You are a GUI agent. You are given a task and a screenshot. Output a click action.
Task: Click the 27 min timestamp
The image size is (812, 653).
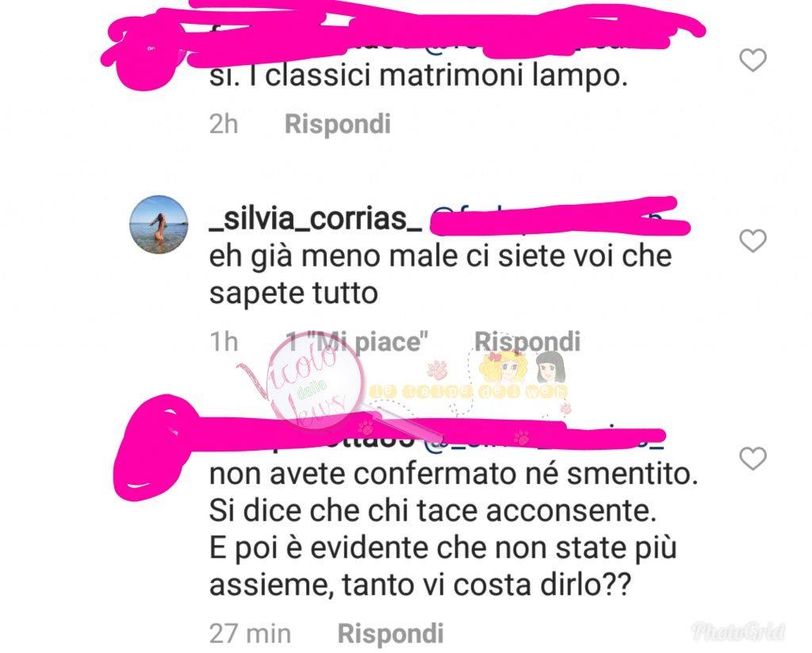250,633
